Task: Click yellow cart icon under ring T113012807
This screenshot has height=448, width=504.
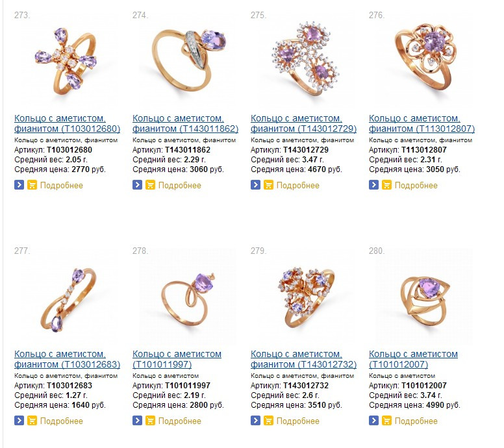Action: tap(386, 185)
